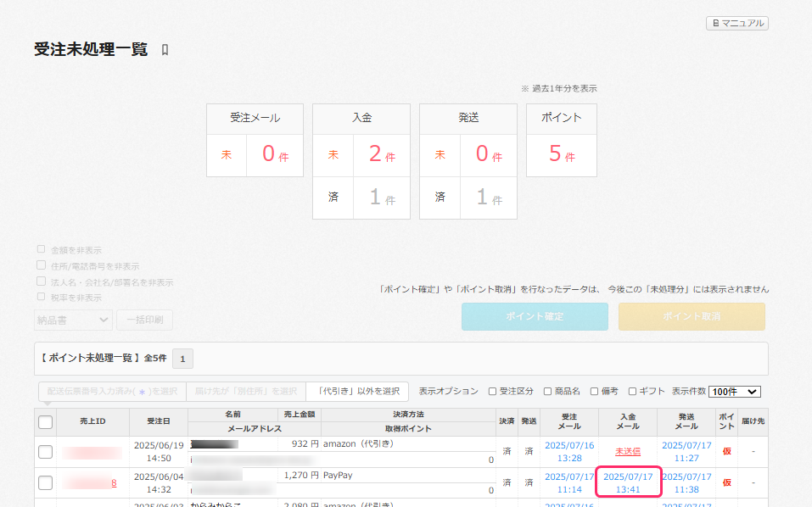Open the 表示件数 100件 dropdown

tap(735, 391)
